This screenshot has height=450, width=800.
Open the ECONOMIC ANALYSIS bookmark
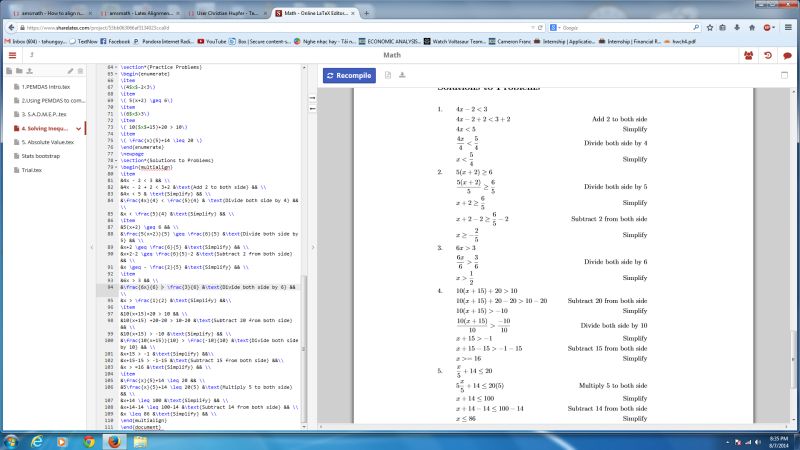pyautogui.click(x=390, y=41)
